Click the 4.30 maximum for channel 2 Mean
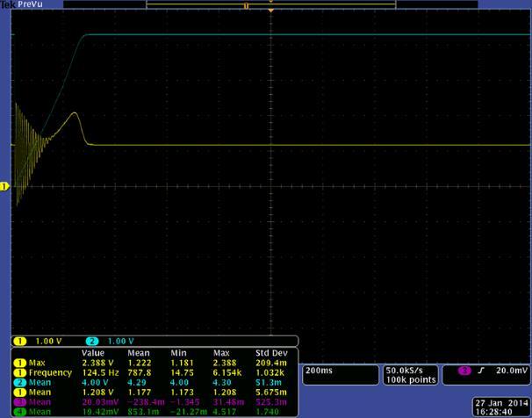This screenshot has width=532, height=418. point(222,383)
